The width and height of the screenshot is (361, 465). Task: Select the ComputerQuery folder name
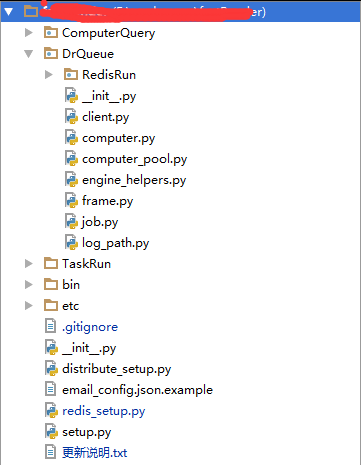109,33
